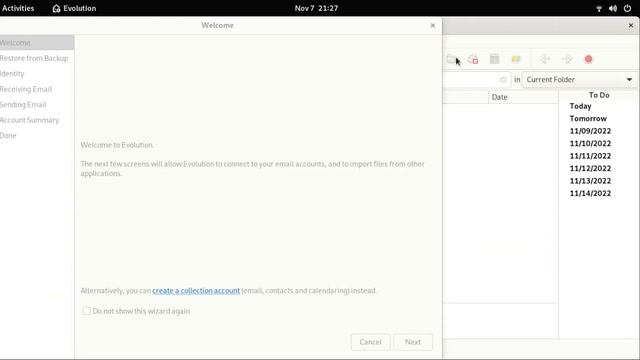Viewport: 640px width, 360px height.
Task: Select 'Account Summary' wizard step
Action: point(37,120)
